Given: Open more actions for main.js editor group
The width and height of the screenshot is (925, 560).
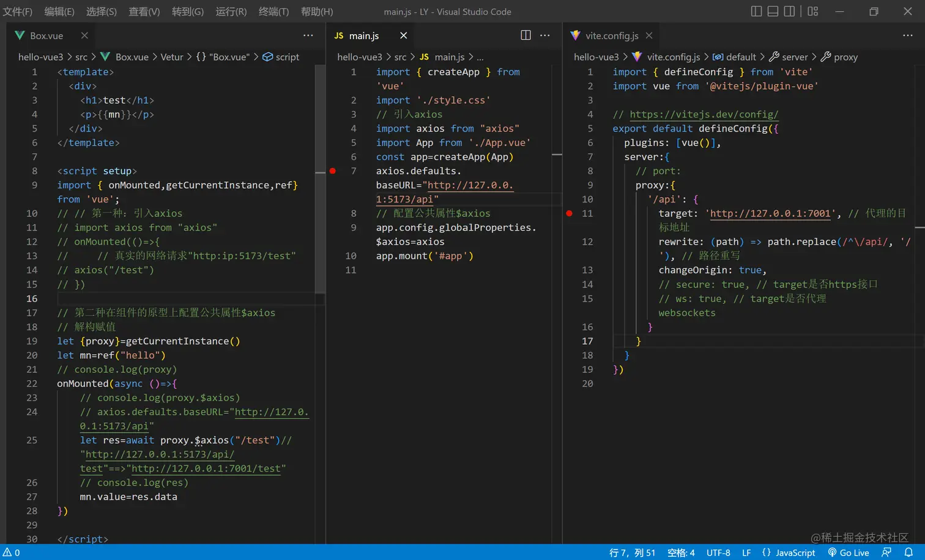Looking at the screenshot, I should click(x=544, y=35).
